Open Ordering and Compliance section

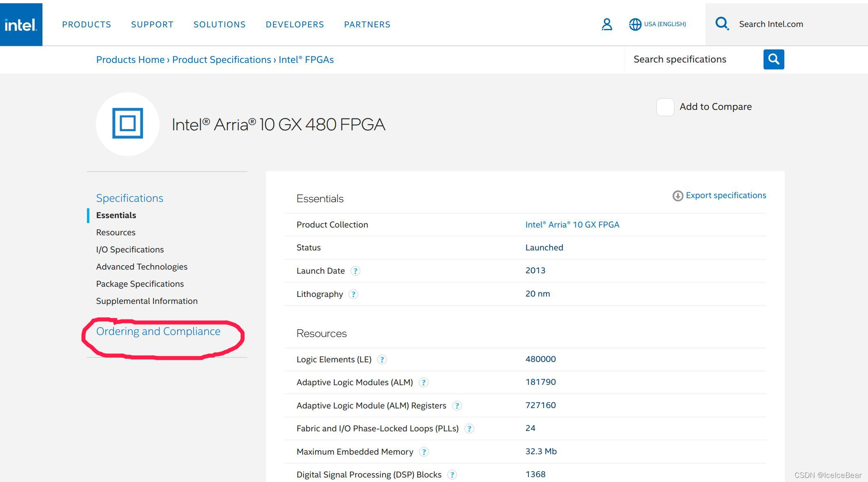click(158, 331)
